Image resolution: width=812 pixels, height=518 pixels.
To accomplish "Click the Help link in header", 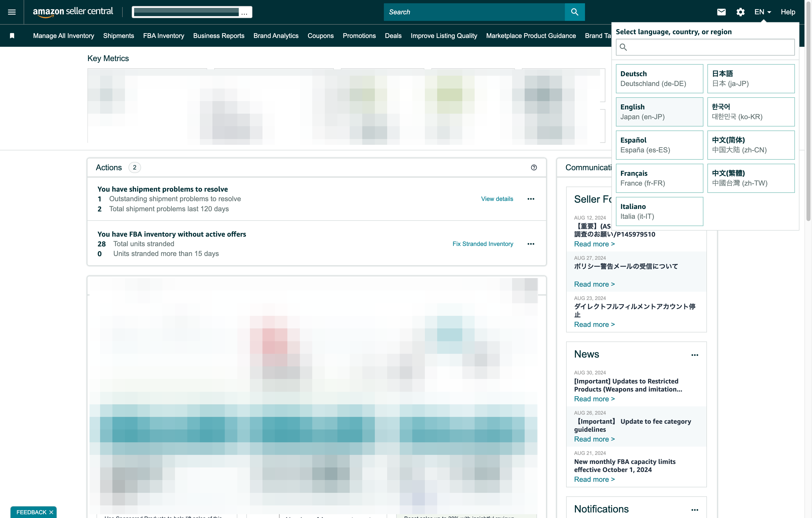I will [x=788, y=12].
